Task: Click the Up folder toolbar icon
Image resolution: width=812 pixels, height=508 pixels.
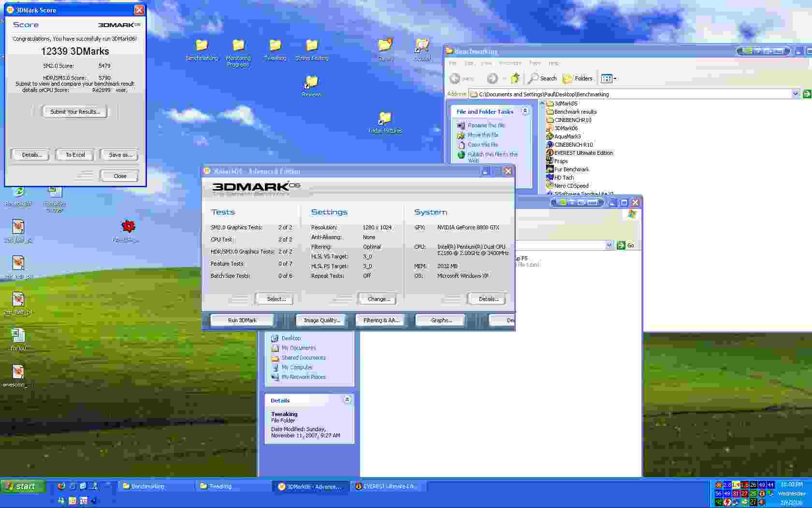Action: (516, 78)
